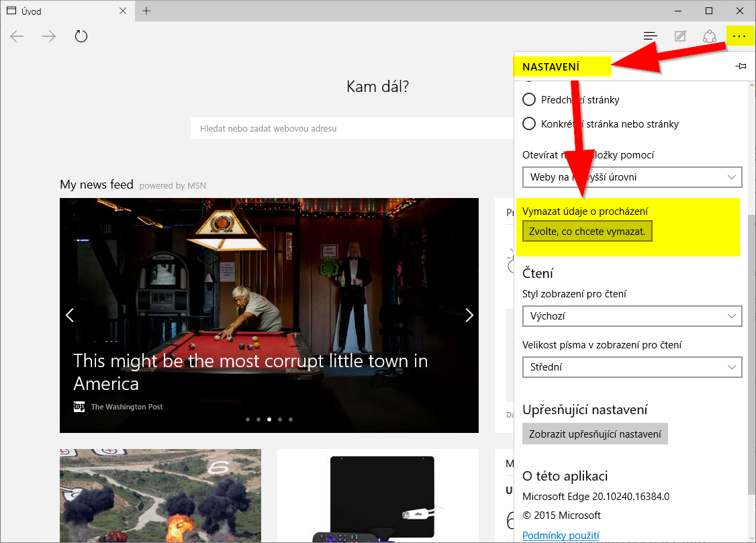Open the black device news thumbnail
Screen dimensions: 756x543
pyautogui.click(x=378, y=496)
